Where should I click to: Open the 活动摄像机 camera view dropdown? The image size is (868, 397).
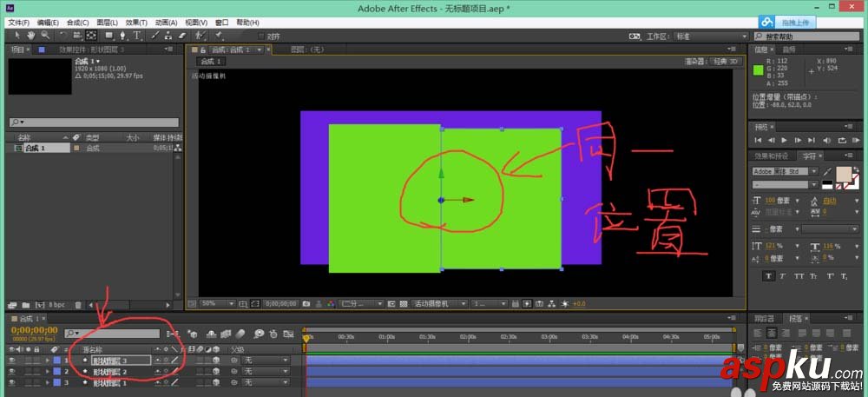pos(439,304)
